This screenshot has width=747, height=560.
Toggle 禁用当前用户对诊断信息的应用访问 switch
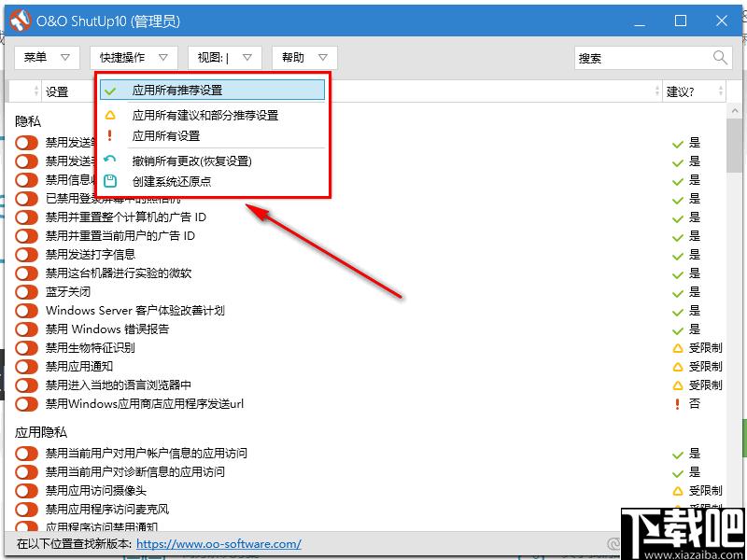click(x=26, y=472)
